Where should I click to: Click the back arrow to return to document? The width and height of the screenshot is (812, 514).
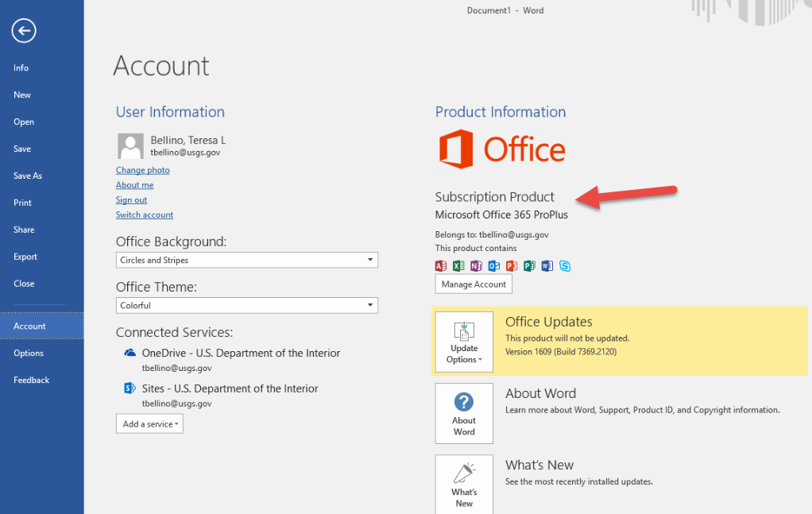[24, 30]
